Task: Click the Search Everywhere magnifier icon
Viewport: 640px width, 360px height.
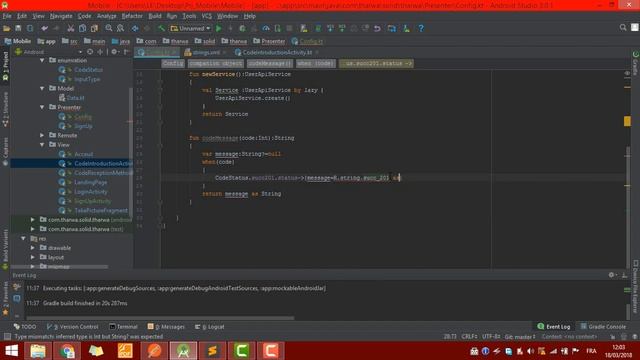Action: click(x=623, y=27)
